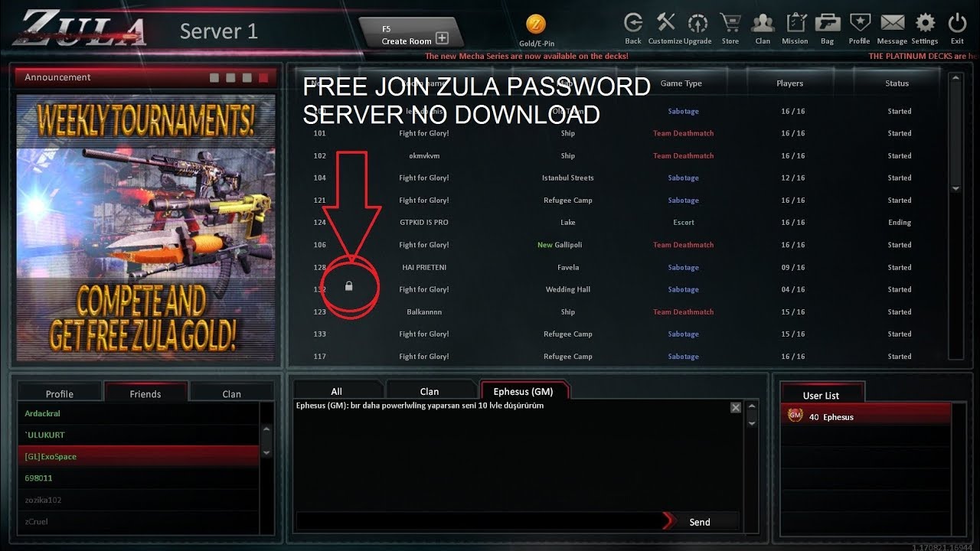Switch to the Profile tab in left panel
This screenshot has height=551, width=980.
(60, 393)
